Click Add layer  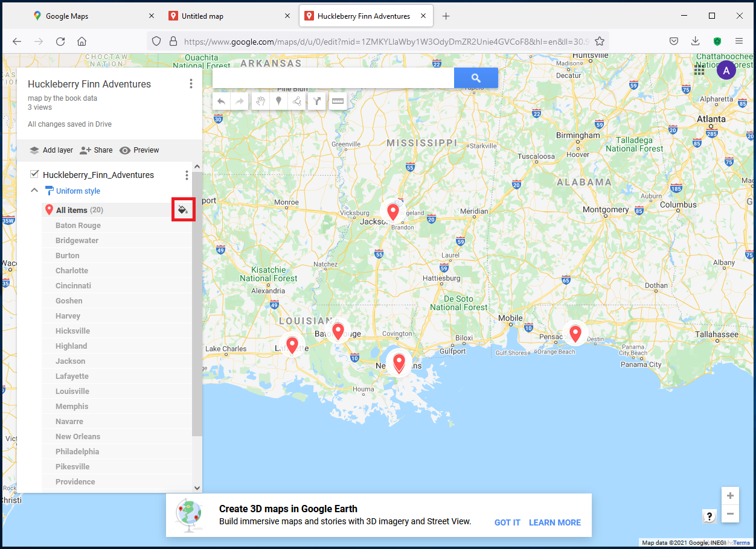(x=51, y=150)
